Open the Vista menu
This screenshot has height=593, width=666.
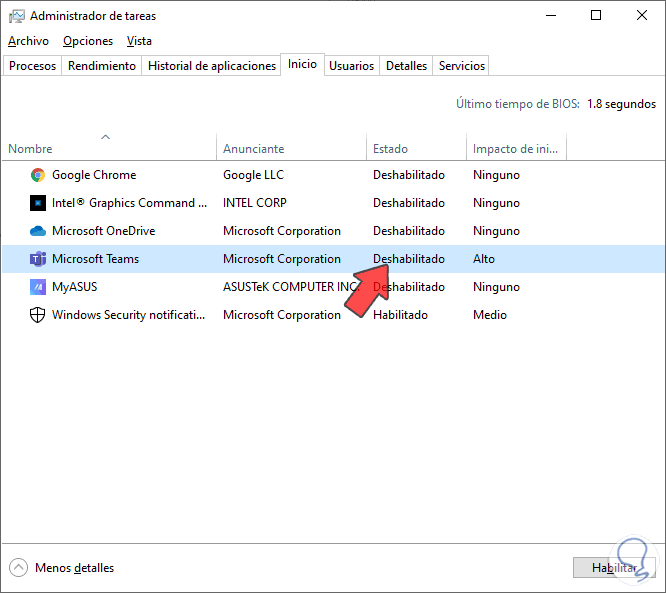[139, 41]
